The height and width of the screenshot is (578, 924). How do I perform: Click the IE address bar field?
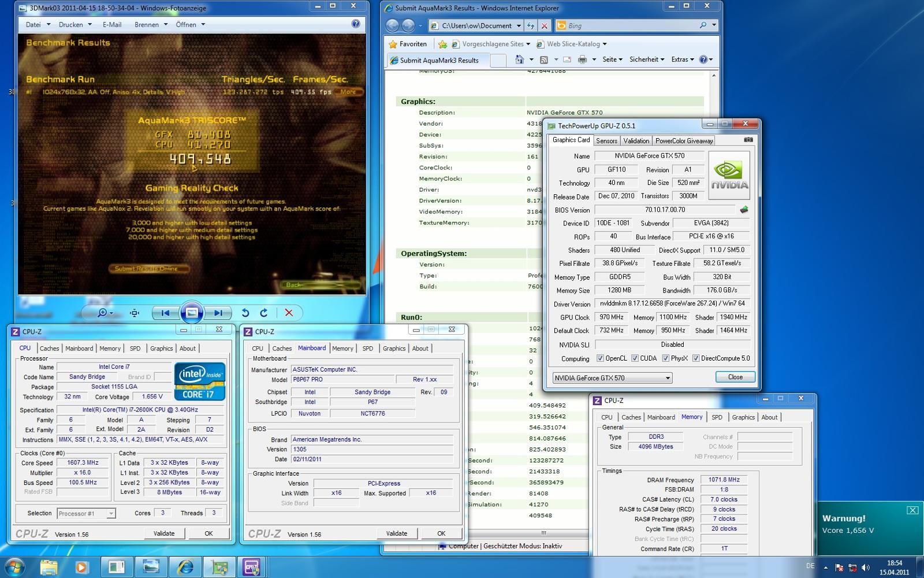[x=476, y=25]
